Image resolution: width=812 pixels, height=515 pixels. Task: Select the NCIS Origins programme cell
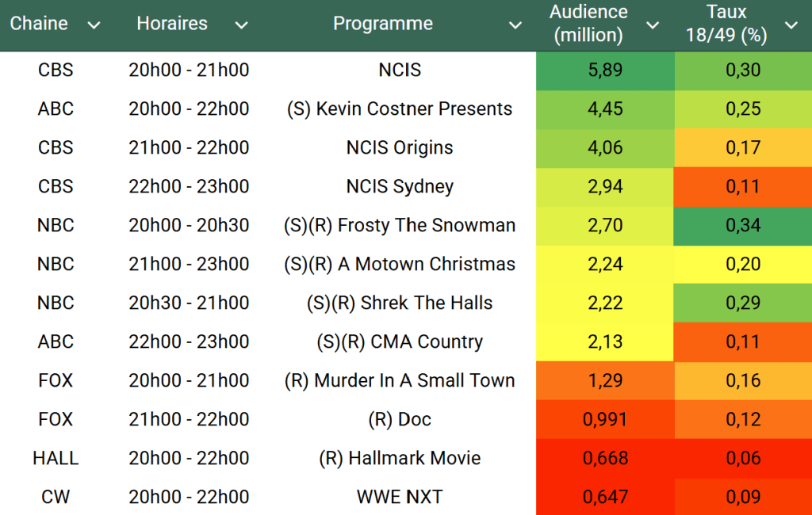400,147
